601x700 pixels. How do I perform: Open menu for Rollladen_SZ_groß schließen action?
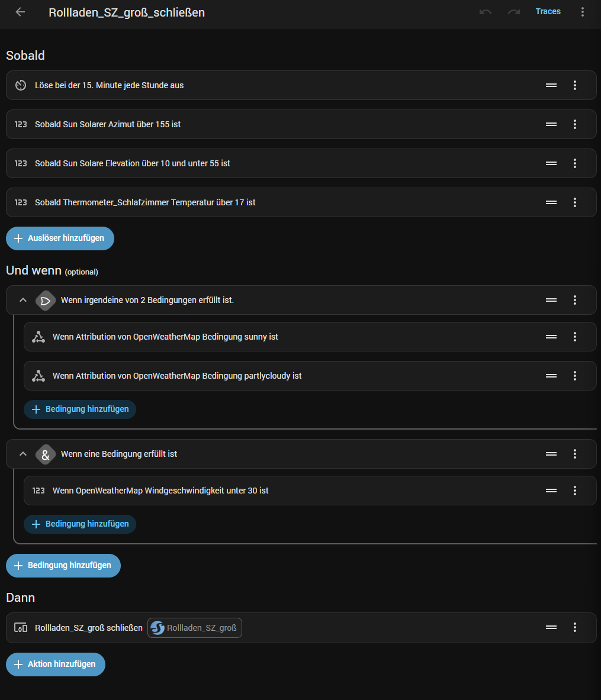pyautogui.click(x=574, y=627)
